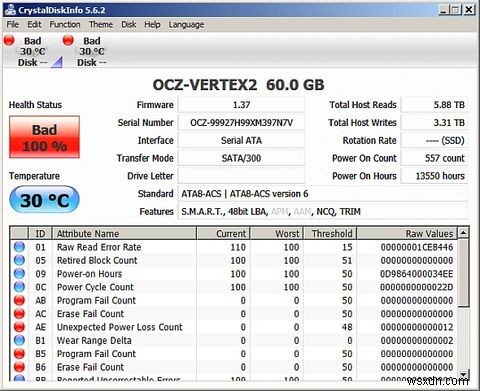Image resolution: width=480 pixels, height=391 pixels.
Task: Click the Interface field Serial ATA
Action: coord(241,140)
